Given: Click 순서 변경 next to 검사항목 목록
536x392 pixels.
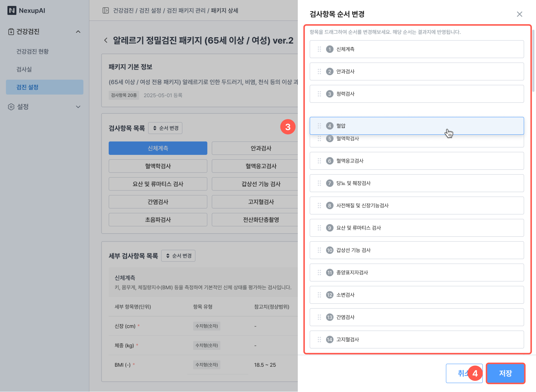Looking at the screenshot, I should (165, 128).
